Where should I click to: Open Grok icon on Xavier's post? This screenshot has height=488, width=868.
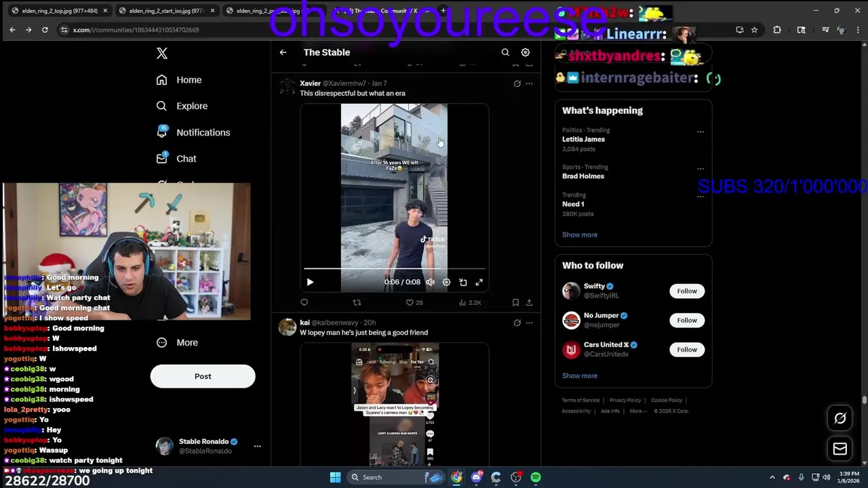[517, 83]
